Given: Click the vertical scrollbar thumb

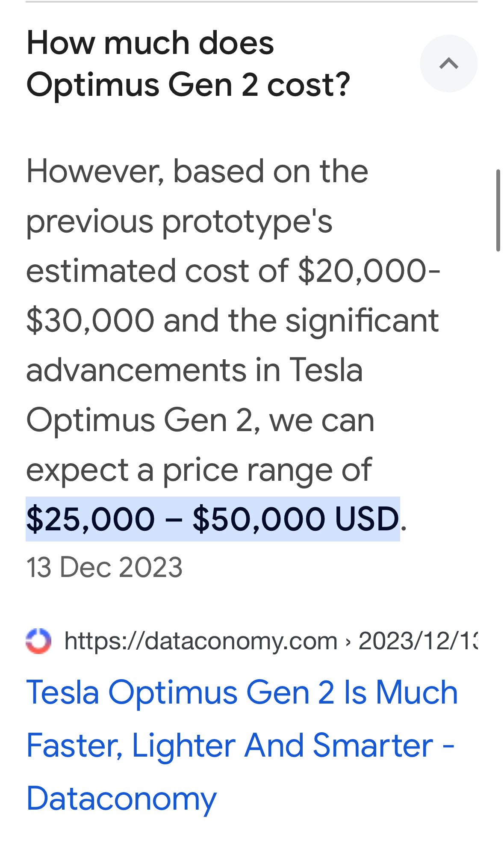Looking at the screenshot, I should click(498, 210).
